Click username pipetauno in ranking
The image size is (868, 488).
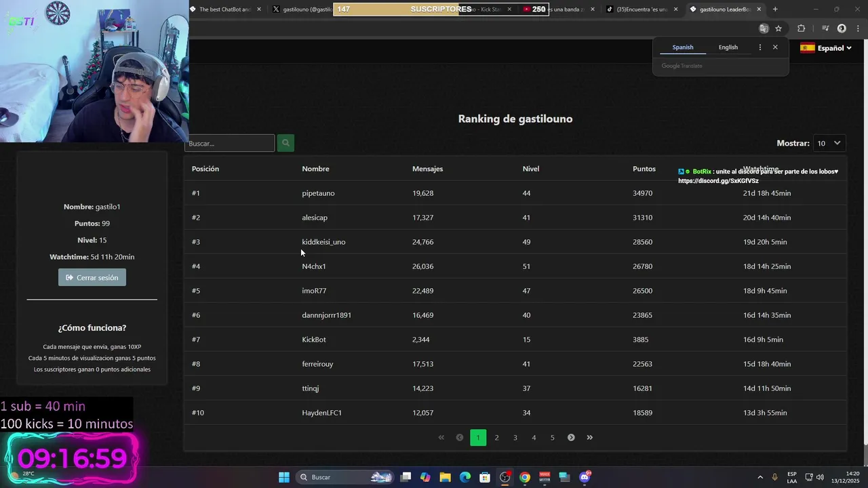point(318,193)
